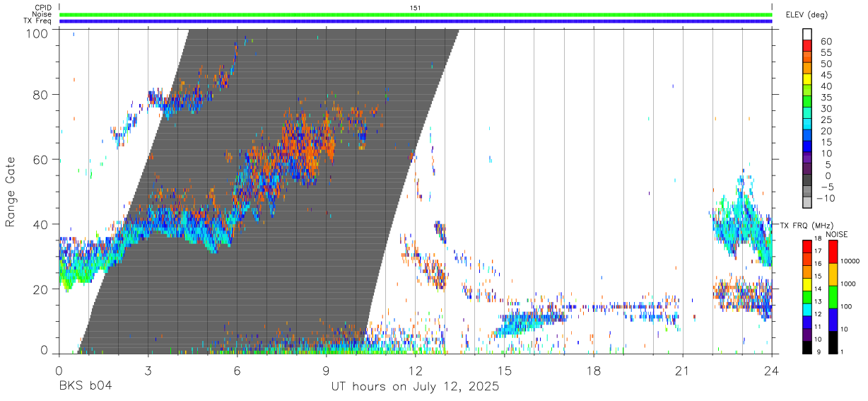Click the noise scale label 10000

pyautogui.click(x=851, y=261)
